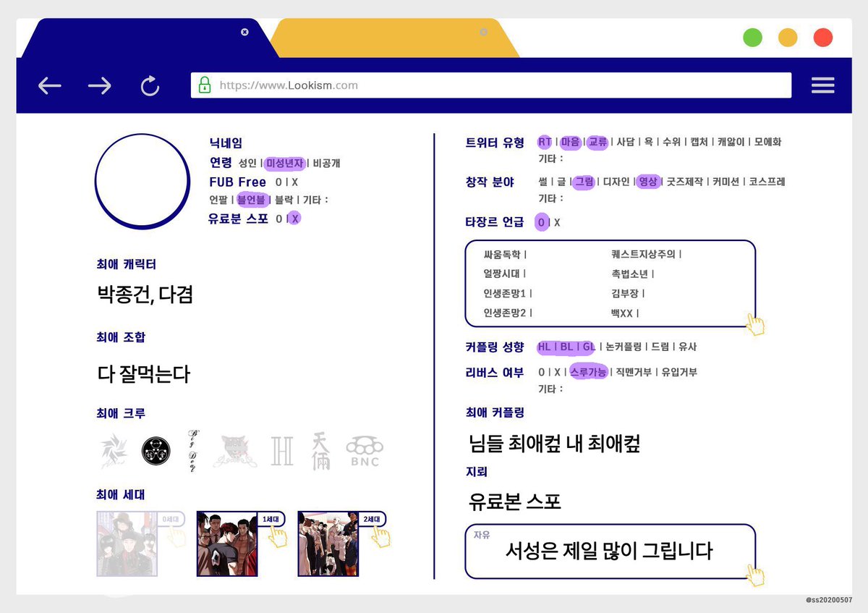Click the hand pointer on 2세대 label
This screenshot has height=613, width=868.
tap(380, 536)
